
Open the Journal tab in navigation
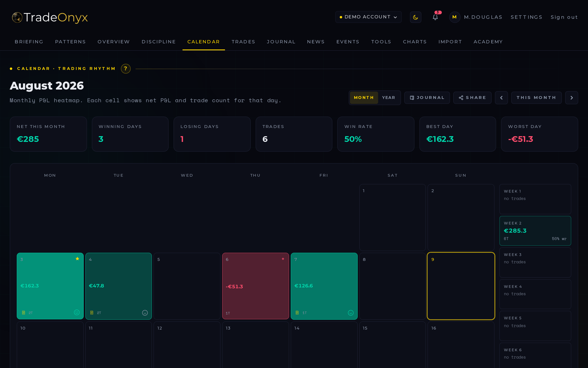coord(281,42)
